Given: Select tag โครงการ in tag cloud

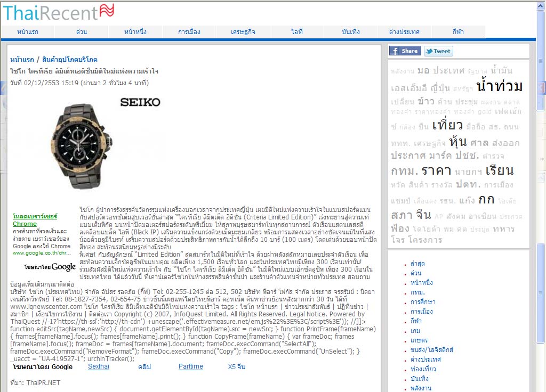Looking at the screenshot, I should [x=425, y=240].
